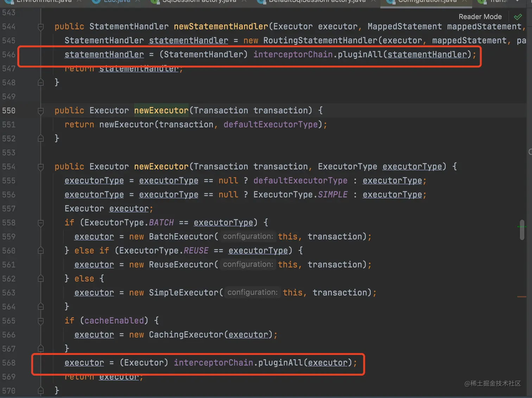Image resolution: width=532 pixels, height=398 pixels.
Task: Click line number 557 in the gutter
Action: tap(9, 208)
